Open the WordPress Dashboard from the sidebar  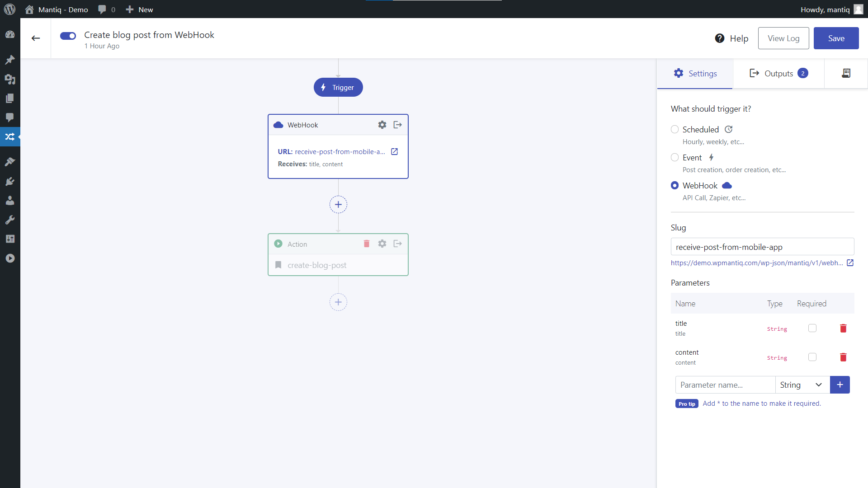[10, 34]
